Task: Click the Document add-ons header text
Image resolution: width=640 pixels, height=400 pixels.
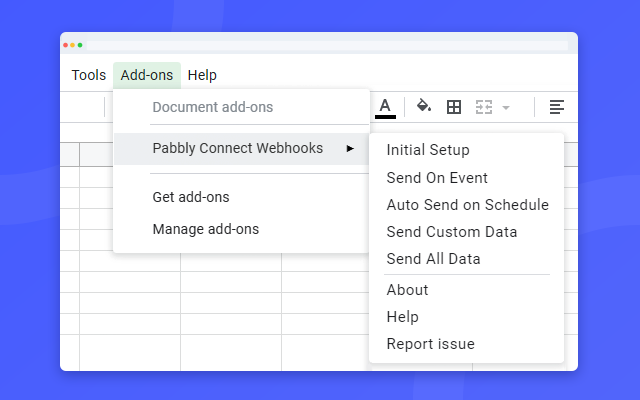Action: (213, 107)
